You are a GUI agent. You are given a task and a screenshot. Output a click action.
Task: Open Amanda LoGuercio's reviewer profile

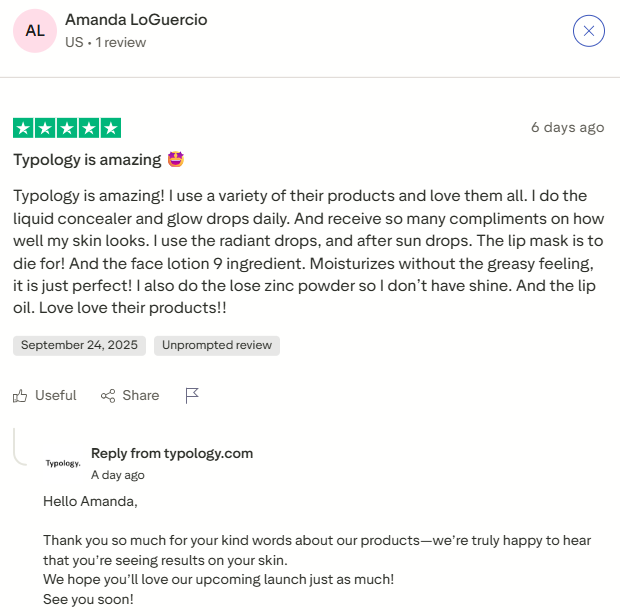(136, 20)
